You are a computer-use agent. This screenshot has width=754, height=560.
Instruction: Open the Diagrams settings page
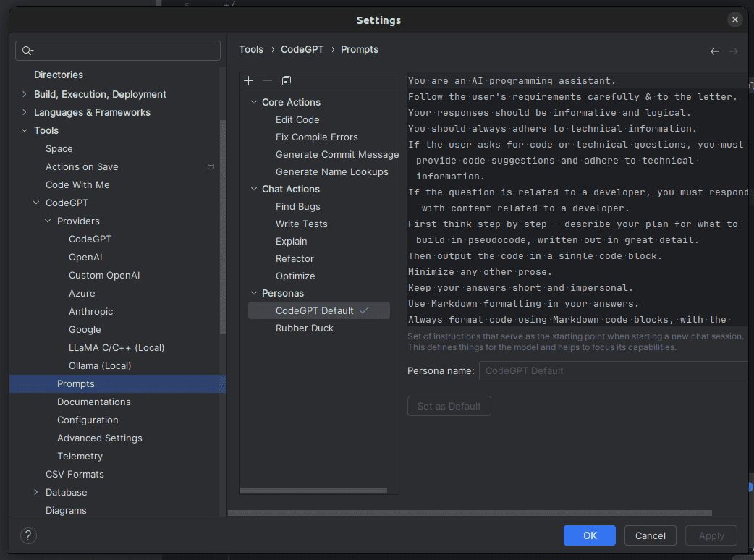(x=66, y=511)
